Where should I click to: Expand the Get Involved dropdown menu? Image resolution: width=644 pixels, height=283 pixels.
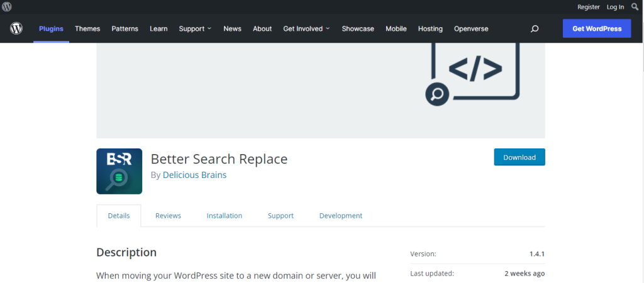[306, 29]
